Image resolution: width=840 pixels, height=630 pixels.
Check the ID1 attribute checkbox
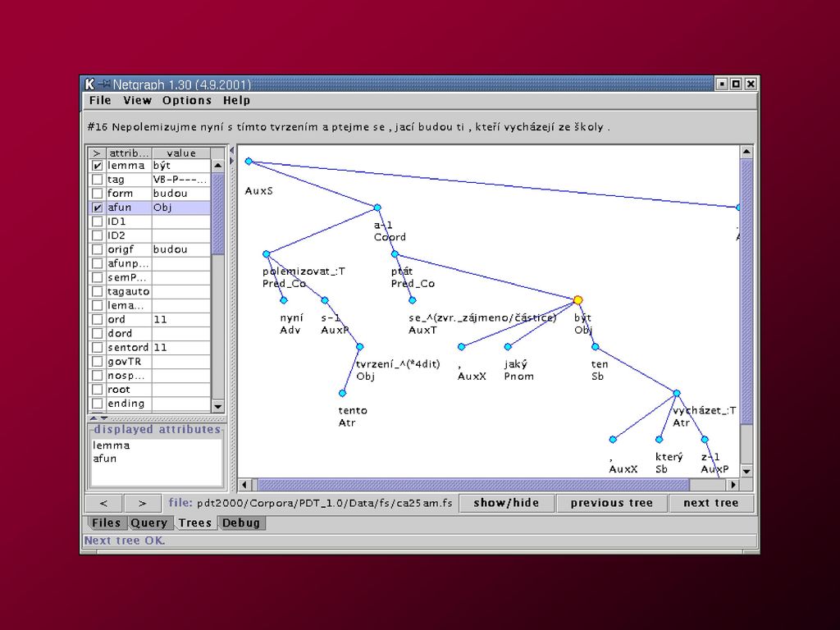[97, 221]
